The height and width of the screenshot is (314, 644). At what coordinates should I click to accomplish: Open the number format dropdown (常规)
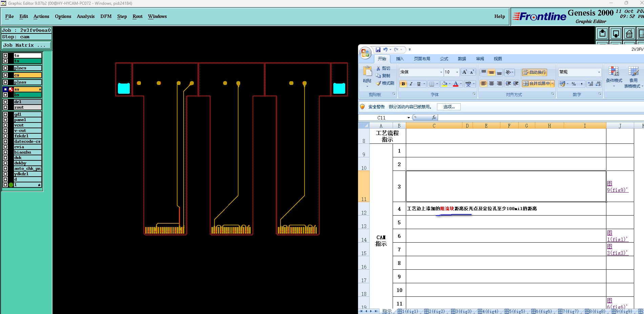pos(599,72)
